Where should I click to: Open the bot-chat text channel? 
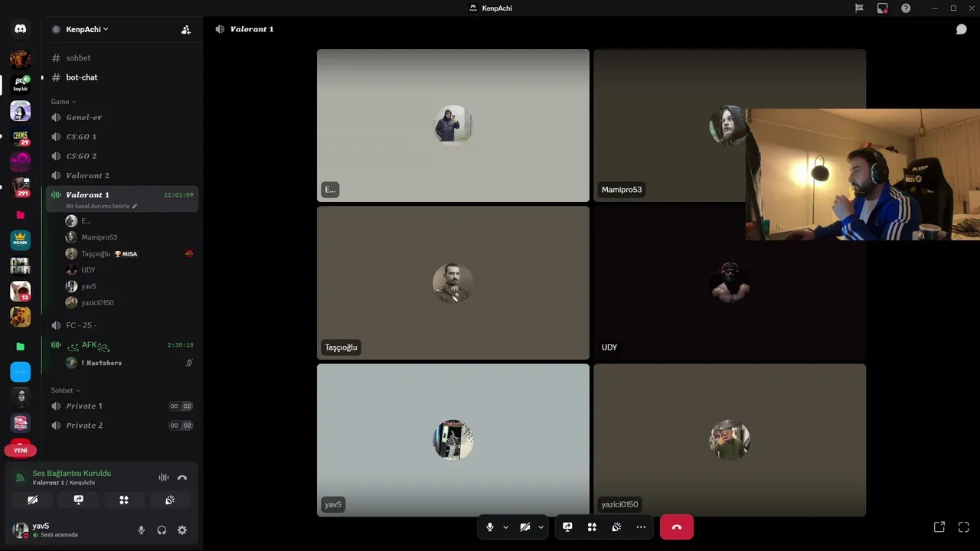coord(122,77)
